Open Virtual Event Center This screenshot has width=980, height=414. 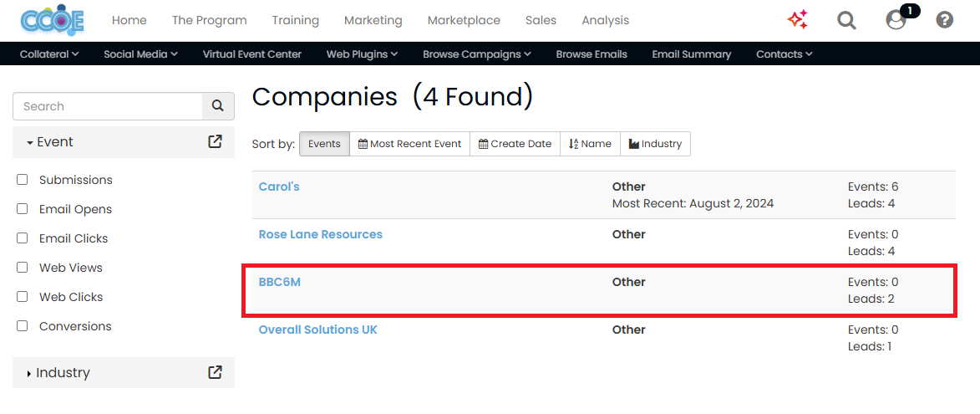(251, 54)
